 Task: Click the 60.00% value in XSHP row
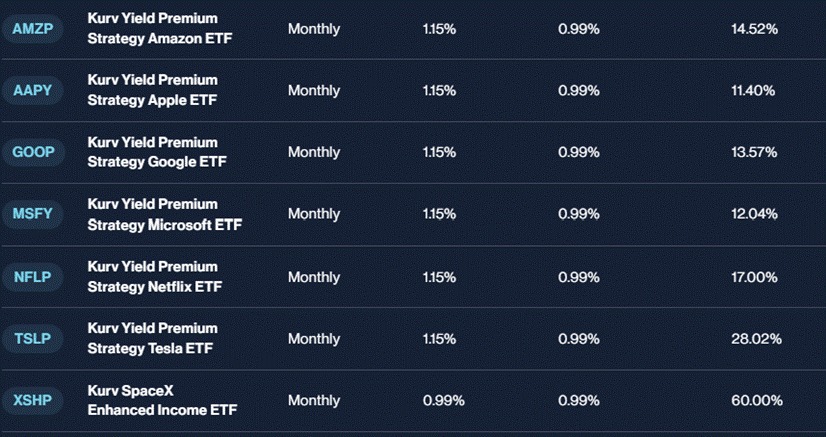point(756,401)
